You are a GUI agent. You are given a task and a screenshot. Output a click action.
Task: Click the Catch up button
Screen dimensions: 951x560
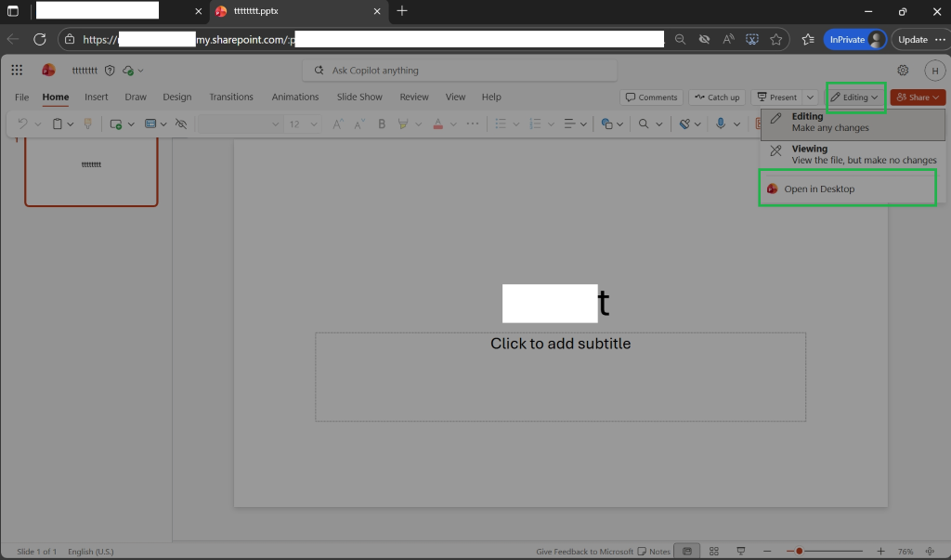[x=718, y=98]
